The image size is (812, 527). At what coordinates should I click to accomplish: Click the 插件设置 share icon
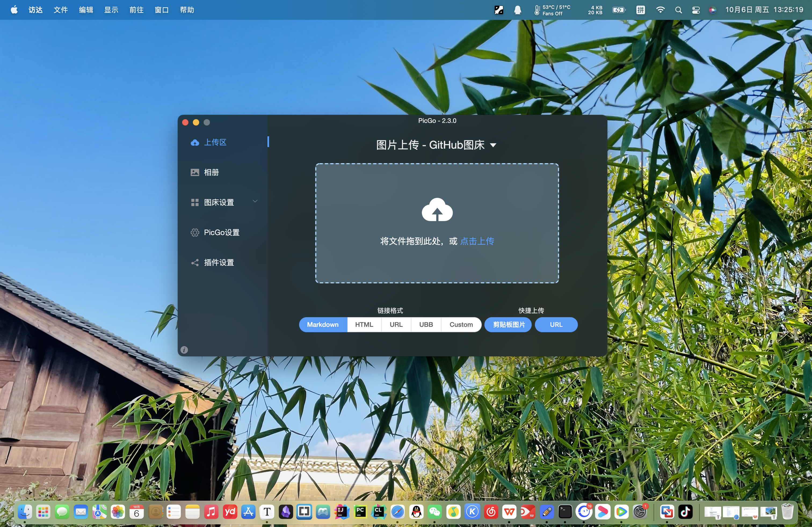(x=195, y=262)
